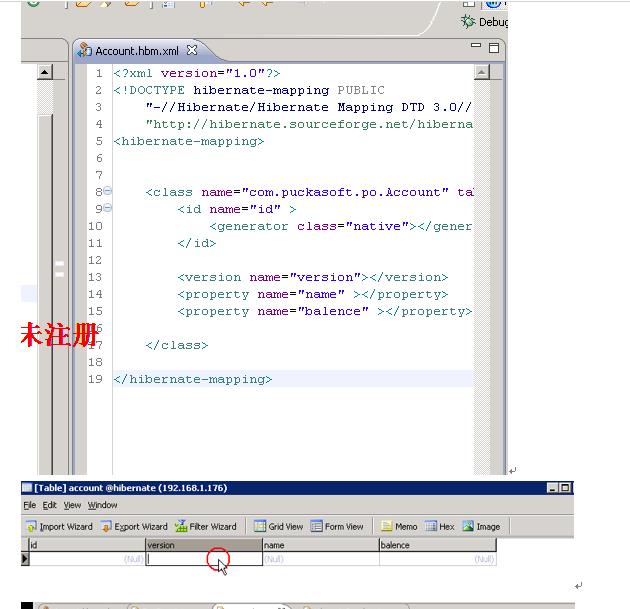Open the Filter Wizard tool
The width and height of the screenshot is (630, 609).
tap(206, 526)
